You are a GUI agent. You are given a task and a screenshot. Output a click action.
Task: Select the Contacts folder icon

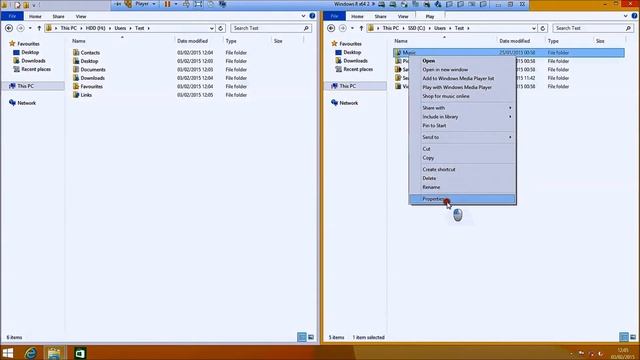[x=76, y=52]
